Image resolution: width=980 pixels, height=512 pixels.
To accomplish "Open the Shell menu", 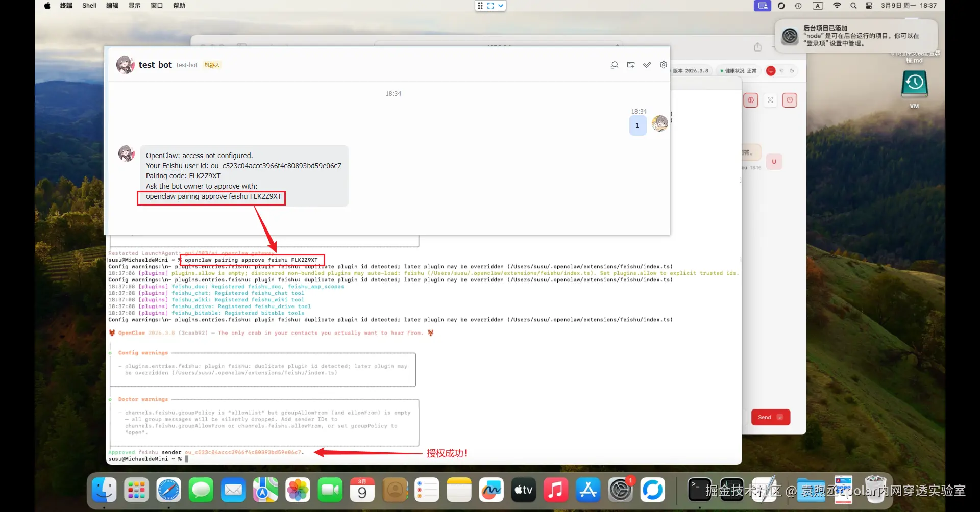I will pyautogui.click(x=89, y=6).
